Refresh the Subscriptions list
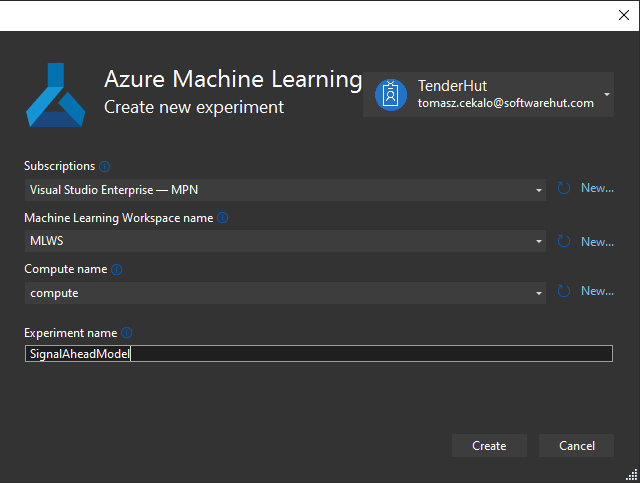640x483 pixels. point(564,188)
